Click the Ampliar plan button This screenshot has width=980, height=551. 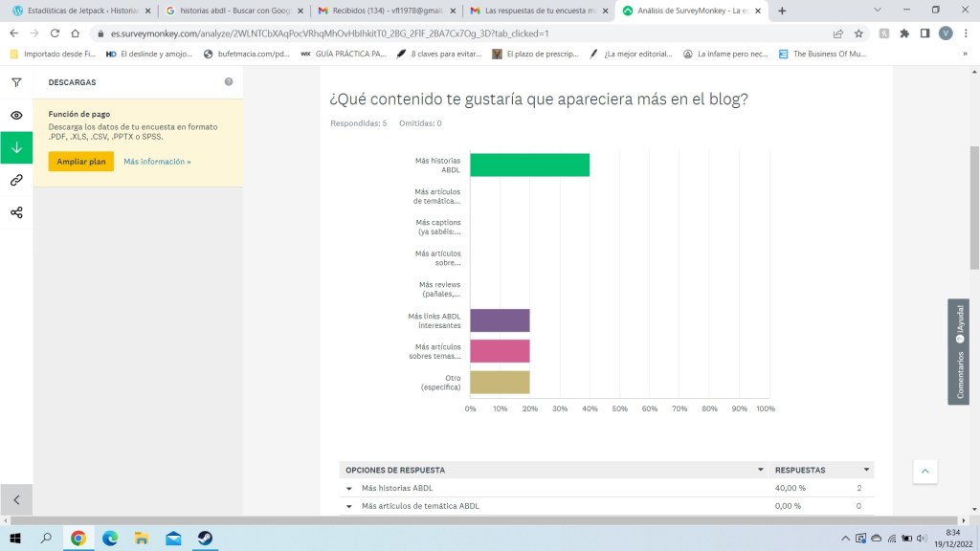pyautogui.click(x=80, y=162)
